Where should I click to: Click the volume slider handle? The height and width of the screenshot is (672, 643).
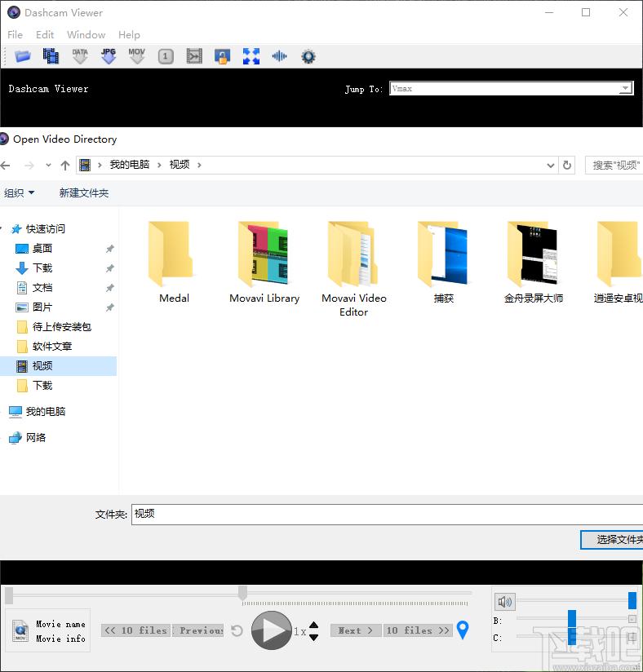tap(632, 600)
